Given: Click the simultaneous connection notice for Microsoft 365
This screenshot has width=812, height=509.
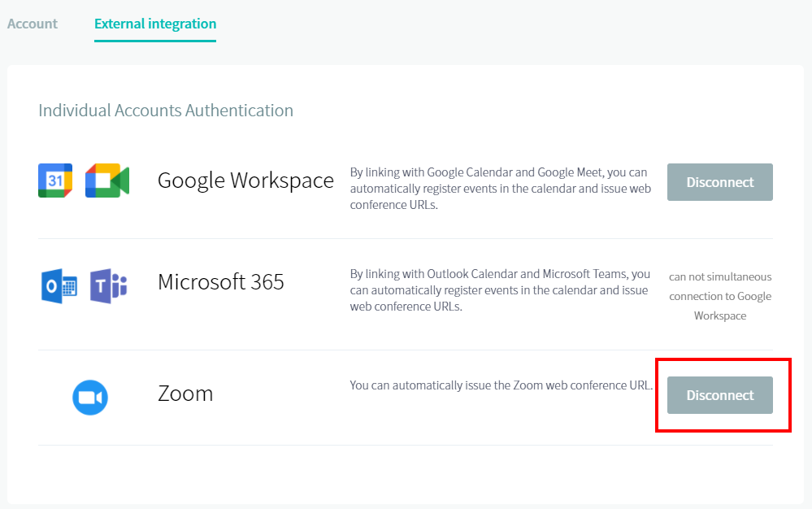Looking at the screenshot, I should pos(720,296).
